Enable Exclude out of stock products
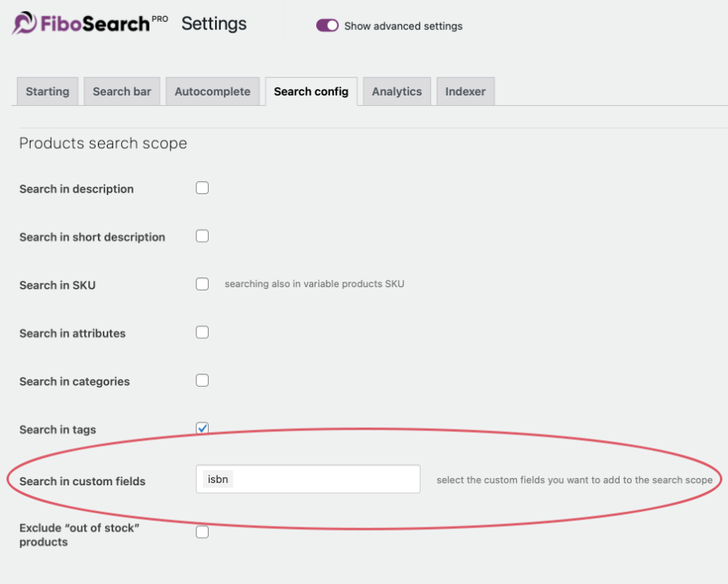 click(x=201, y=531)
